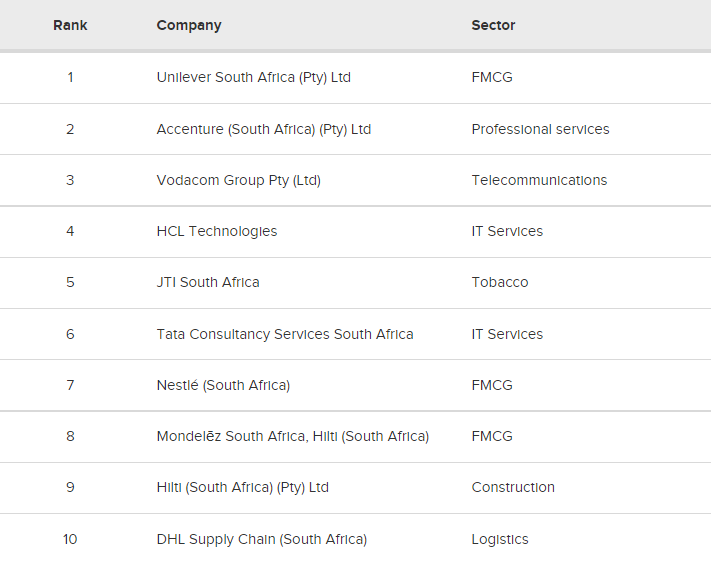Click the Nestlé (South Africa) company name
Viewport: 711px width, 564px height.
[x=223, y=385]
